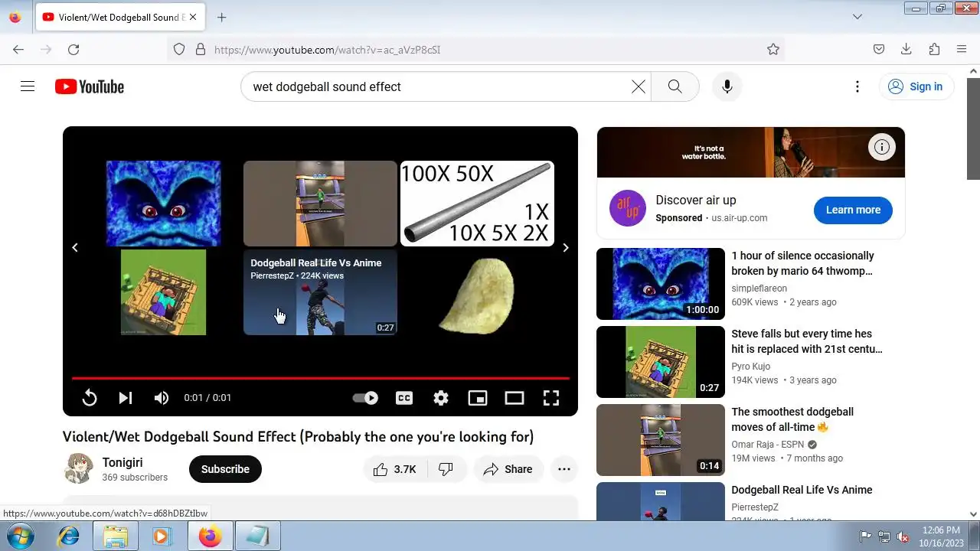The width and height of the screenshot is (980, 551).
Task: Select endscreen Steve falls card
Action: (163, 292)
